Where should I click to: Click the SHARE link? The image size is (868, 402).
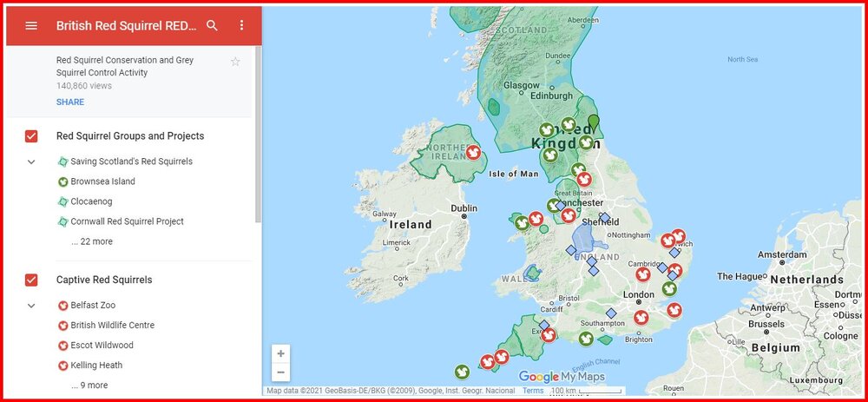click(70, 102)
